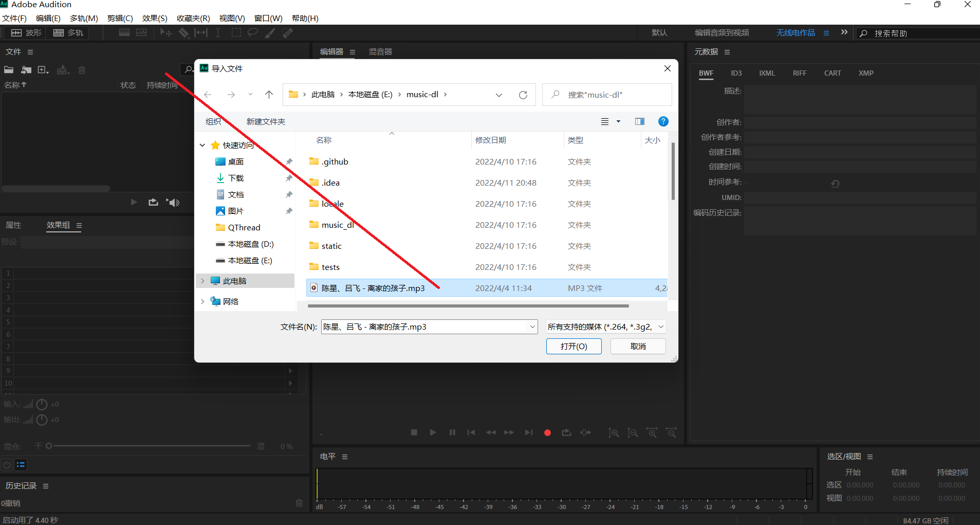Click the Files panel play preview button

coord(134,202)
